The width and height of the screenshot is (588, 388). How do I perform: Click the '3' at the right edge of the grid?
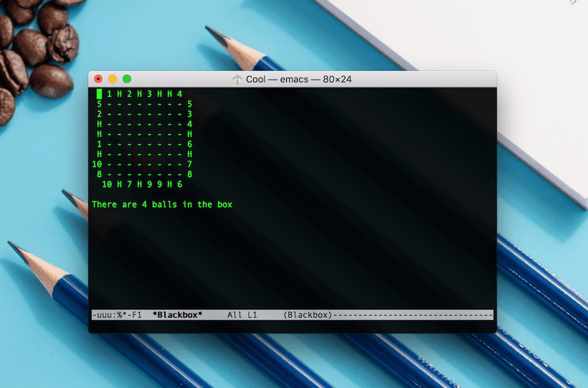click(190, 114)
